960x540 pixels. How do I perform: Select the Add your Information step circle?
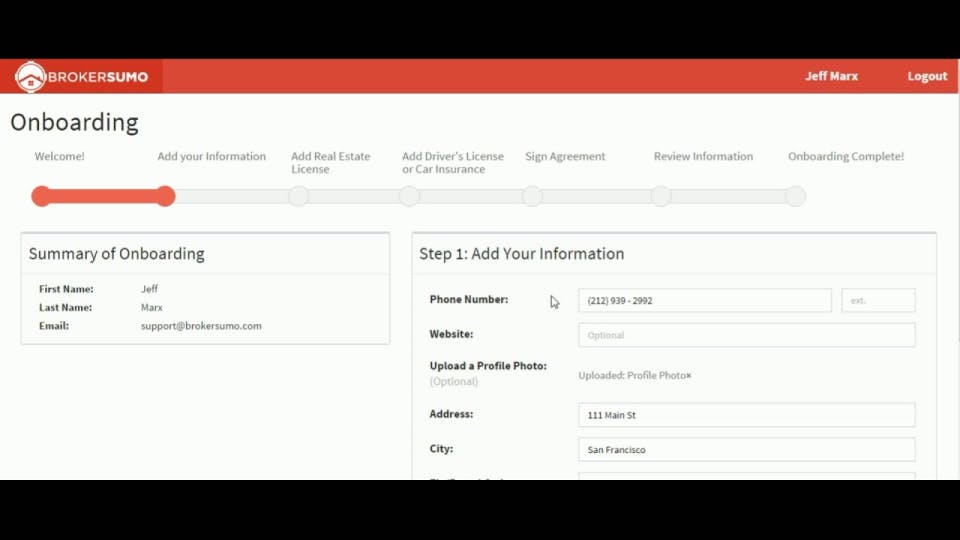pos(165,196)
